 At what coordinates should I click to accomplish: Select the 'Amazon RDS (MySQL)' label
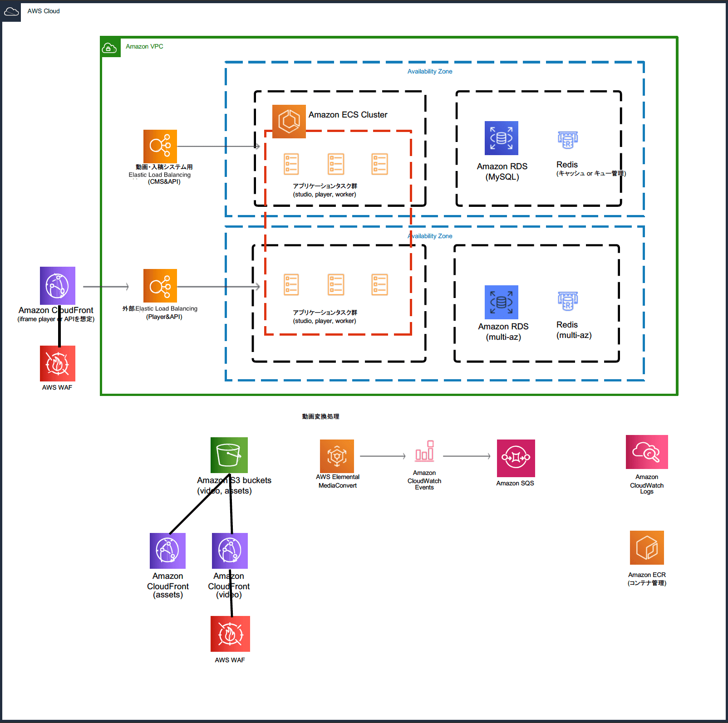(x=502, y=171)
